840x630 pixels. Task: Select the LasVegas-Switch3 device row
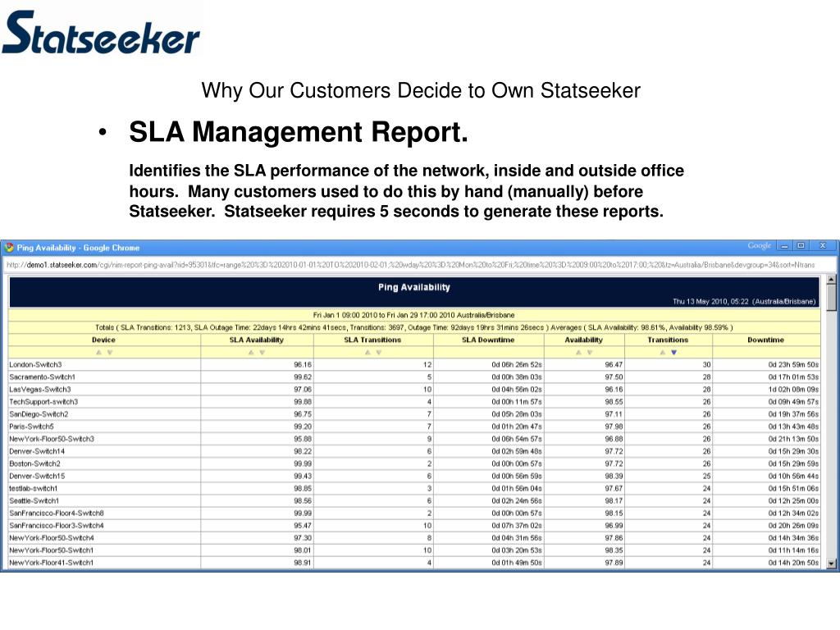click(x=414, y=389)
